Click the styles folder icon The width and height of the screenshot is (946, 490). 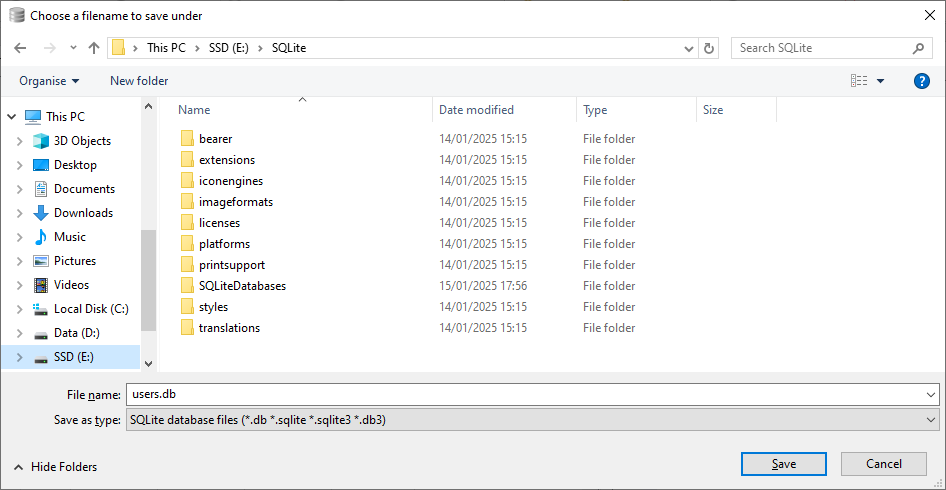coord(187,307)
